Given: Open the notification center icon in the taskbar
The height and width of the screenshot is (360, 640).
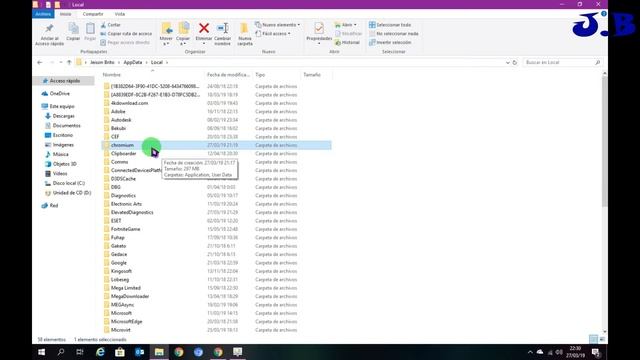Looking at the screenshot, I should tap(596, 352).
